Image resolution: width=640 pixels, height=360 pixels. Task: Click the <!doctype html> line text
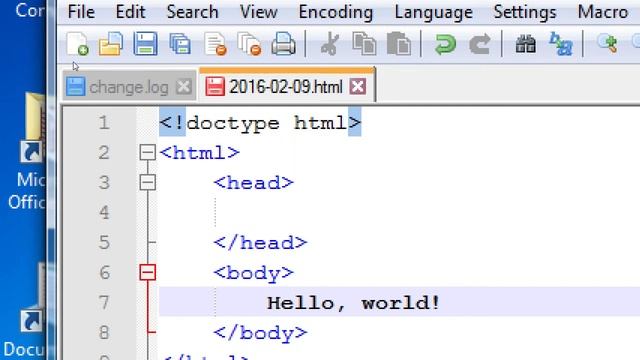[260, 122]
